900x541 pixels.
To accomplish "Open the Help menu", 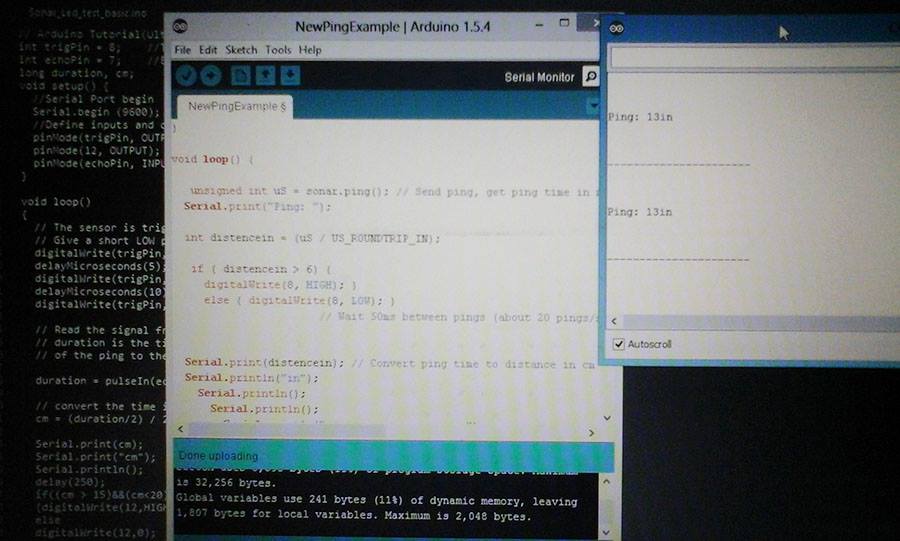I will click(x=310, y=50).
